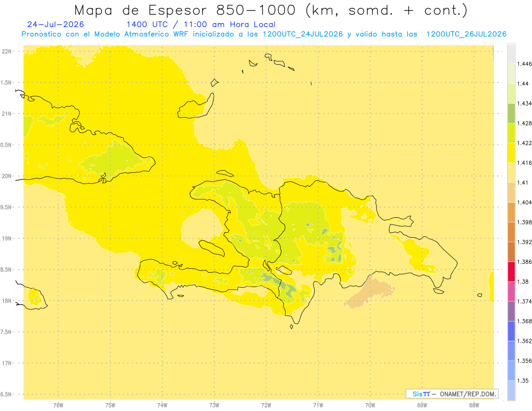Click the '20N' latitude label
Image resolution: width=532 pixels, height=411 pixels.
tap(7, 176)
